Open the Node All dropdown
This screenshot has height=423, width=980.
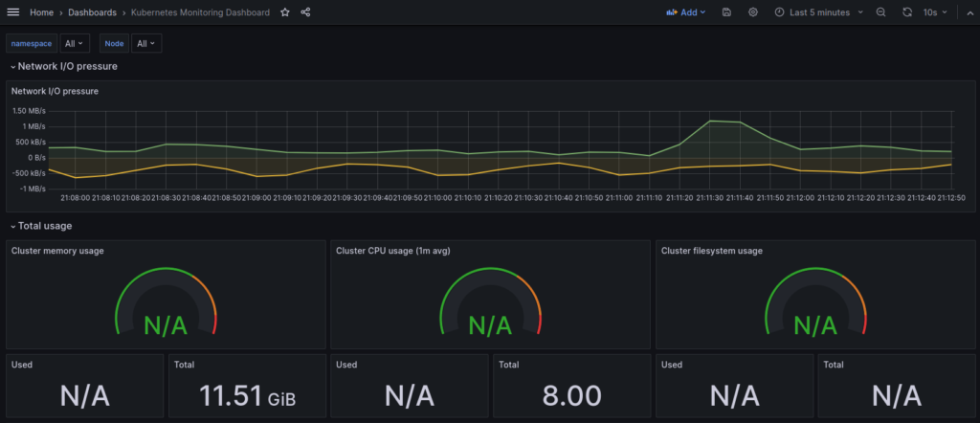coord(147,43)
